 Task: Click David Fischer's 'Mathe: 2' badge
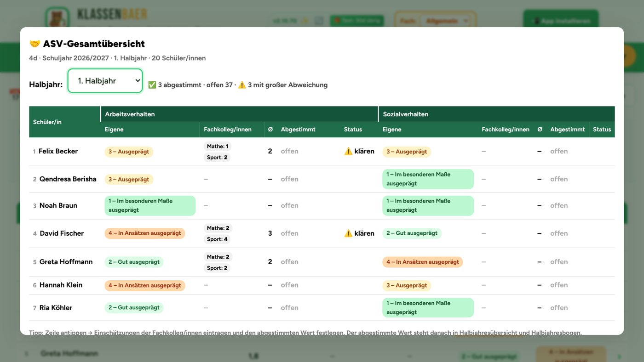(218, 228)
